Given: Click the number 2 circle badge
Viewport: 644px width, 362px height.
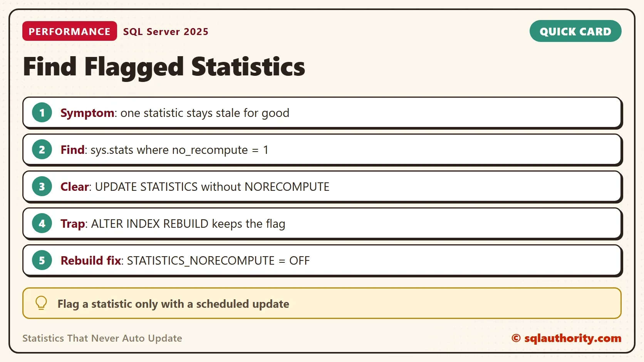Looking at the screenshot, I should coord(42,150).
